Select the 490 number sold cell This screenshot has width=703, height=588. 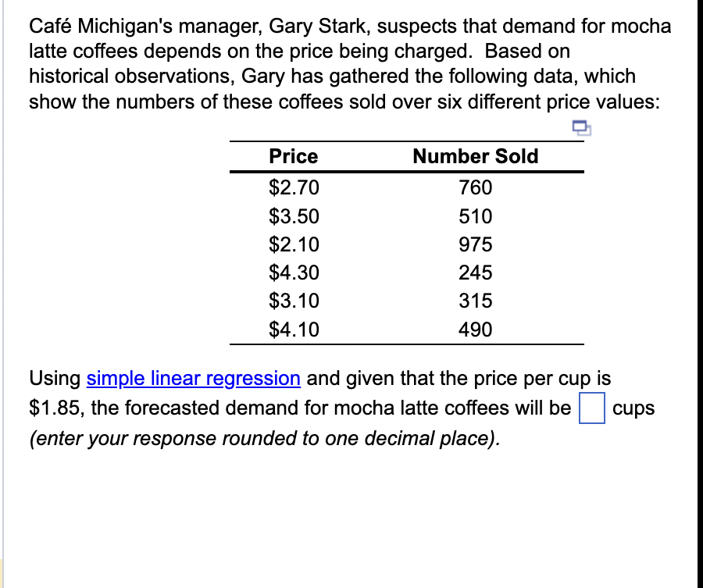pyautogui.click(x=474, y=330)
